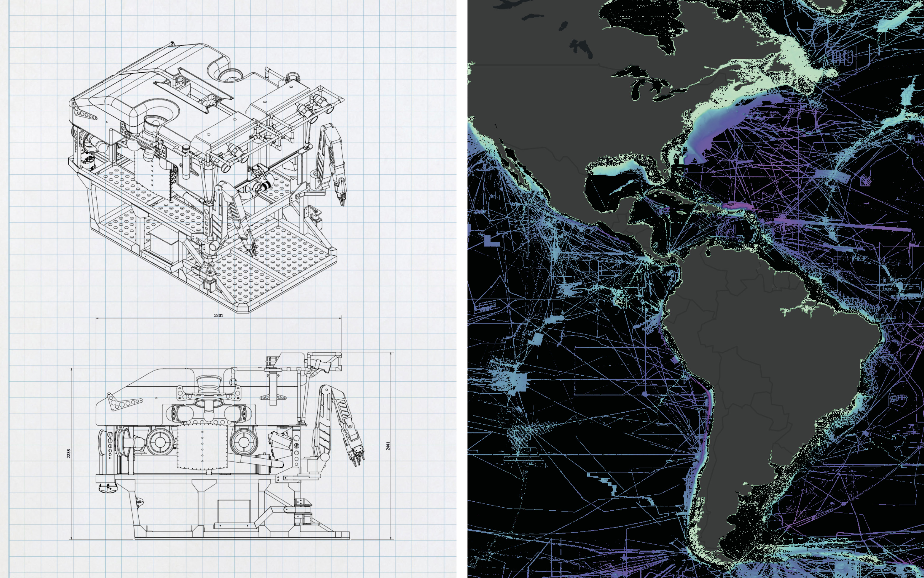The height and width of the screenshot is (578, 924).
Task: Click the riveted center panel in side view
Action: (202, 447)
